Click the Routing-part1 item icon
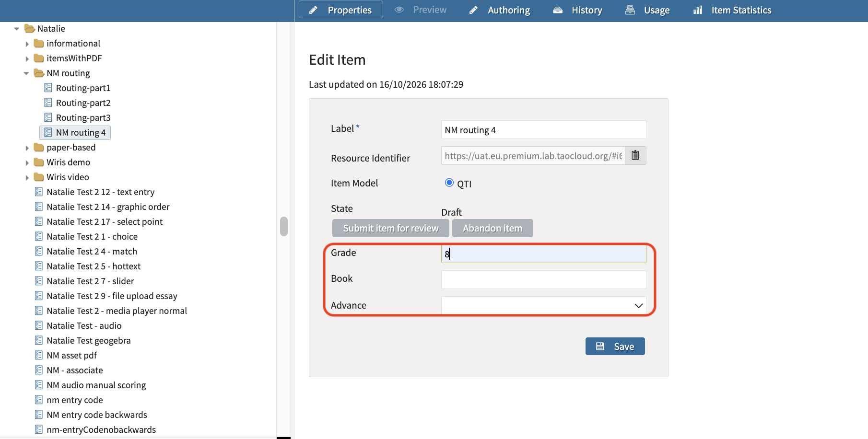The width and height of the screenshot is (868, 439). 48,88
